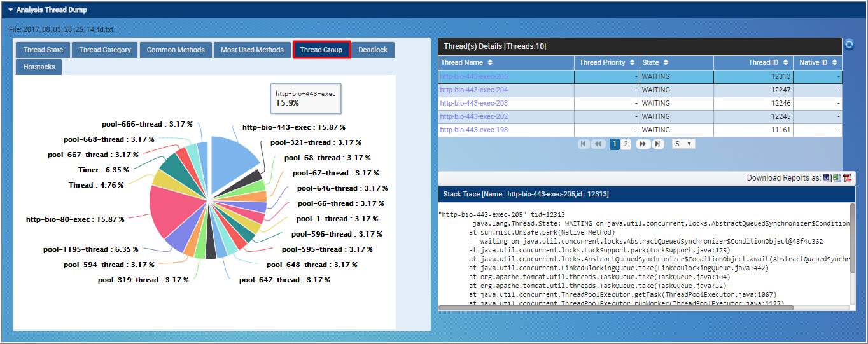Click file name text 2017_08_03_20_25_14_td.txt

(x=68, y=29)
